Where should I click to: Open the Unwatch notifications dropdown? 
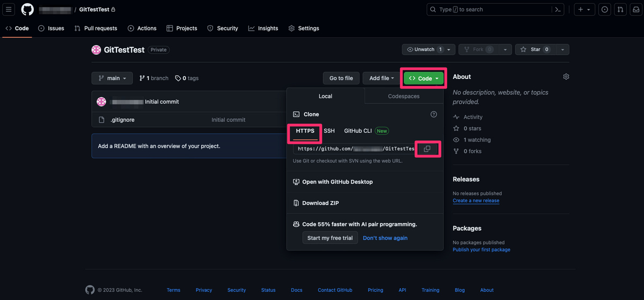[x=429, y=49]
